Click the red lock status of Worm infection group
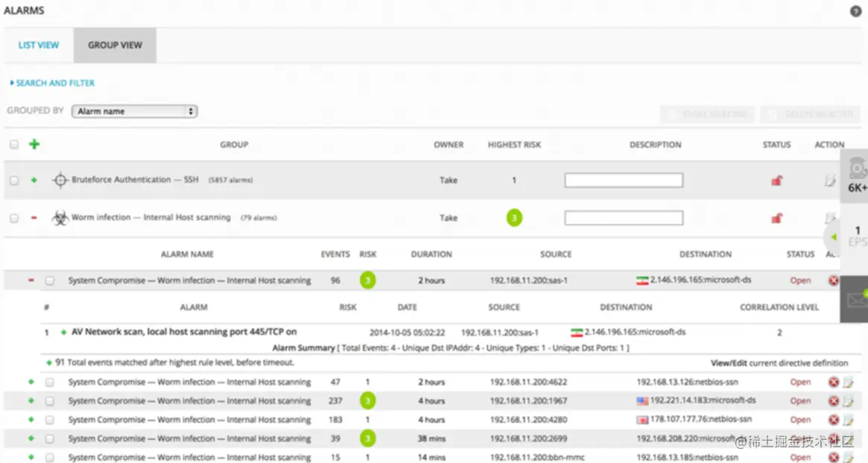This screenshot has width=868, height=463. pos(777,218)
